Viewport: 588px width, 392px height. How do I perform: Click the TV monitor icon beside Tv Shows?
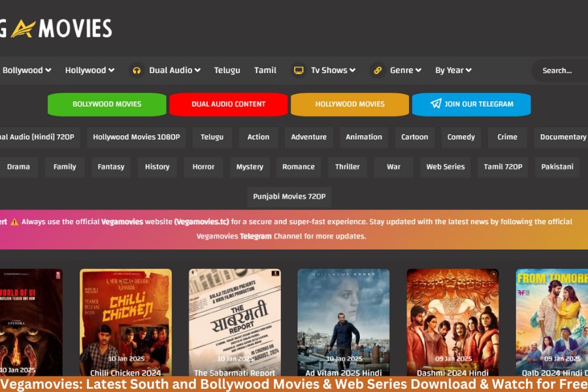point(299,71)
